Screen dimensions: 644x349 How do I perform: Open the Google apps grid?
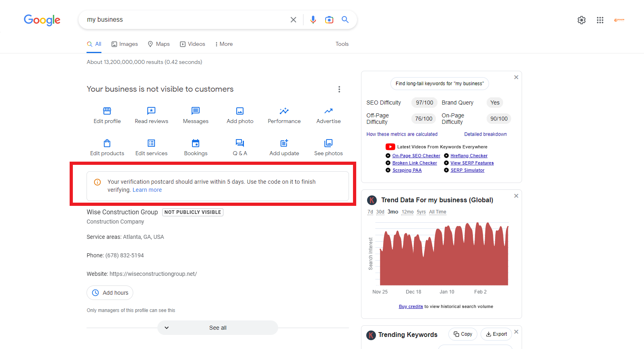600,20
